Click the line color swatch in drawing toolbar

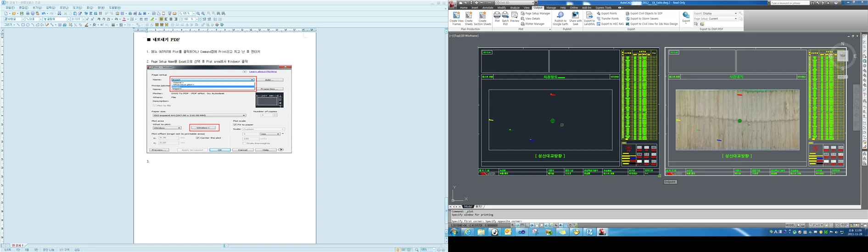coord(86,25)
